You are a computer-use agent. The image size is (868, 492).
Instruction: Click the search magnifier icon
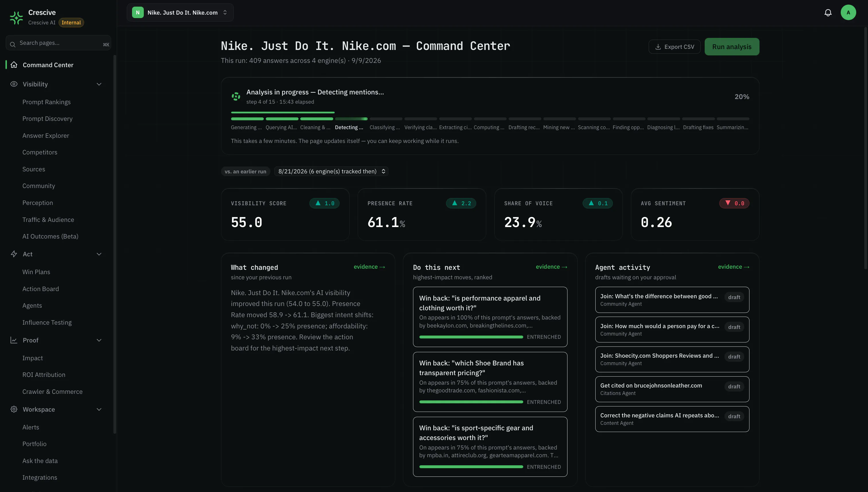click(13, 44)
